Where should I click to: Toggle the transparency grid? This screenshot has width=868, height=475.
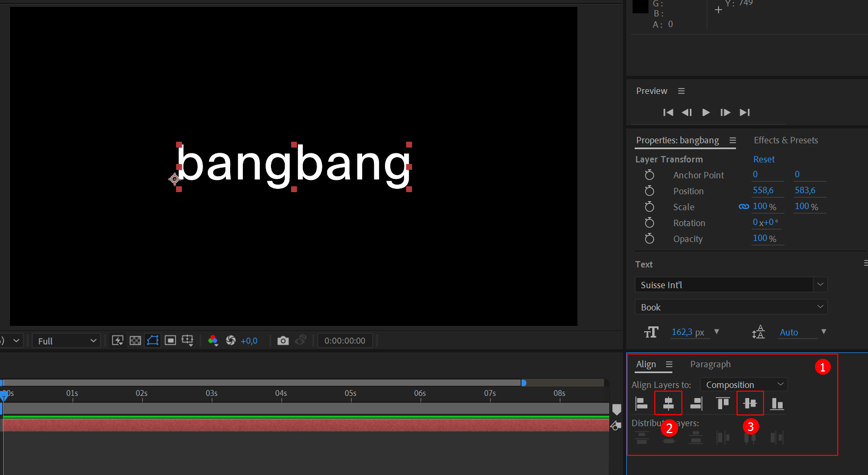pyautogui.click(x=135, y=341)
